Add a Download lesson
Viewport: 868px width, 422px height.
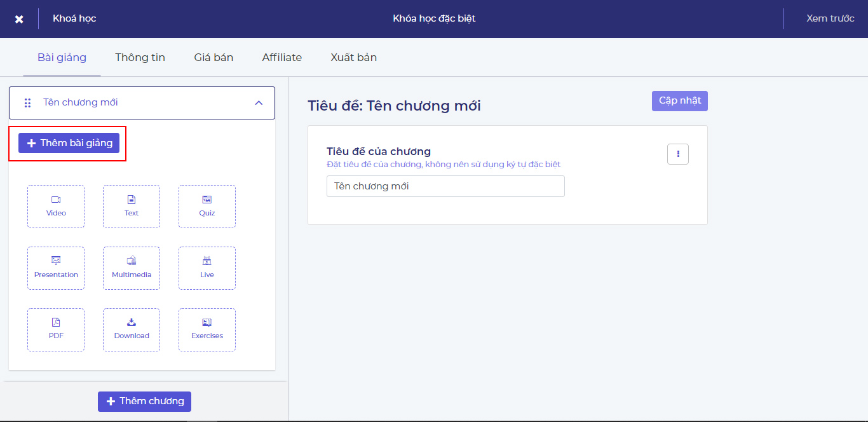132,329
